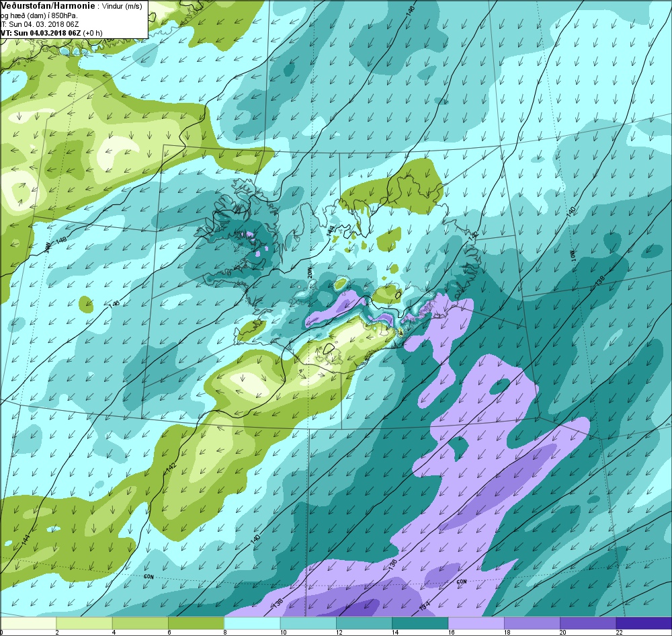The image size is (672, 636).
Task: Click the 18–20 m/s medium purple legend swatch
Action: tap(532, 623)
